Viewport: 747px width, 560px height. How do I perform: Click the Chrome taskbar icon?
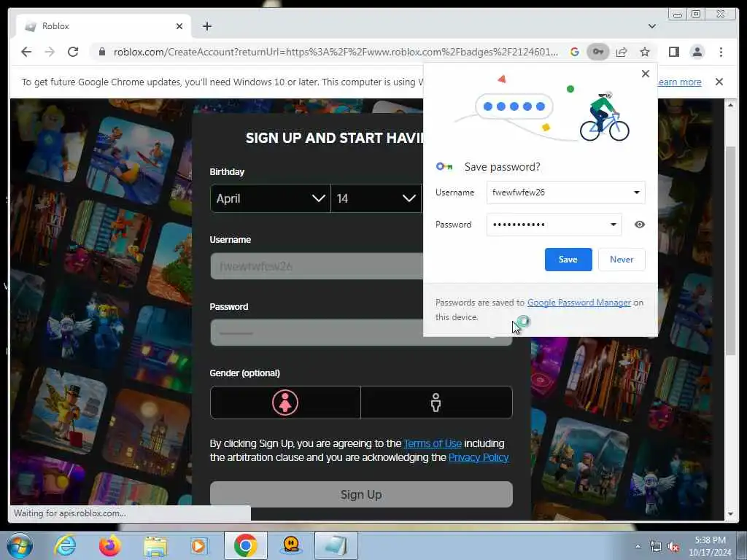(246, 545)
